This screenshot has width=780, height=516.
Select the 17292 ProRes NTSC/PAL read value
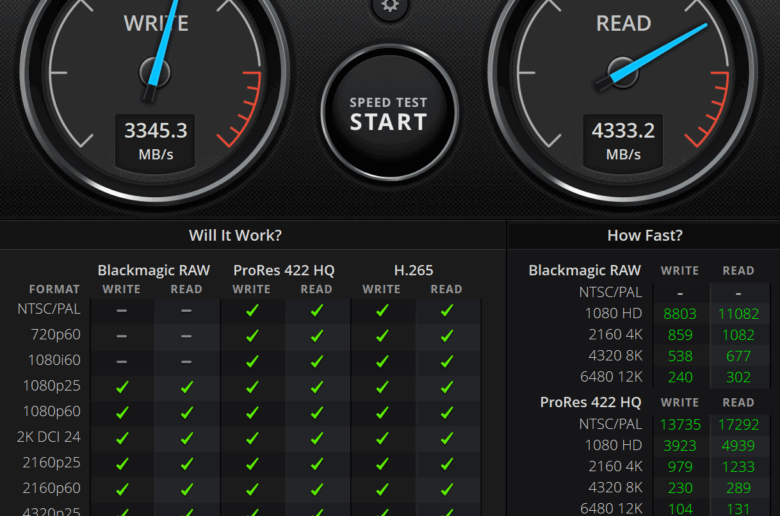pyautogui.click(x=738, y=424)
